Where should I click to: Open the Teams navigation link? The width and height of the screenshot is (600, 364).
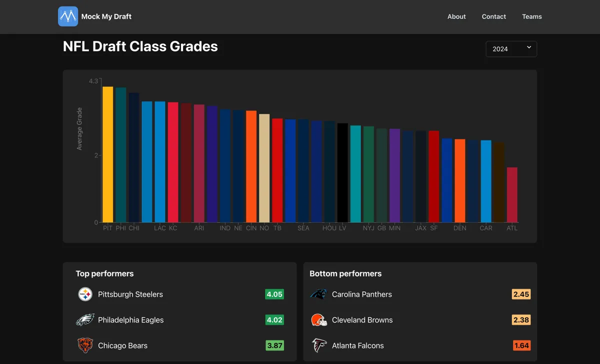[x=532, y=16]
